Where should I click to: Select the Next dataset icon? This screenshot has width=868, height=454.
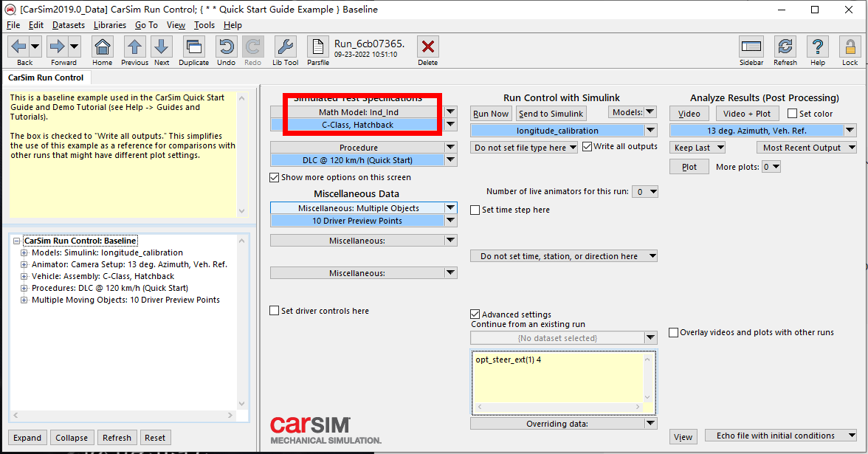[x=162, y=47]
